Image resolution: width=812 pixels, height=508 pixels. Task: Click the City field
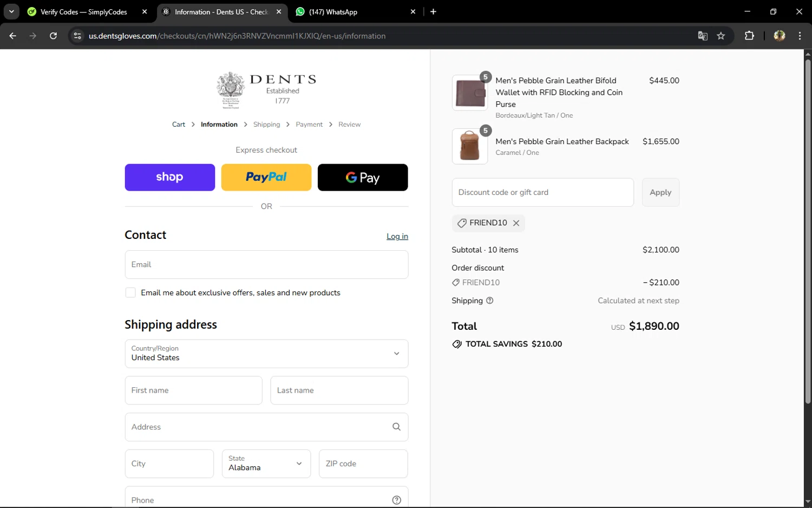pos(169,464)
